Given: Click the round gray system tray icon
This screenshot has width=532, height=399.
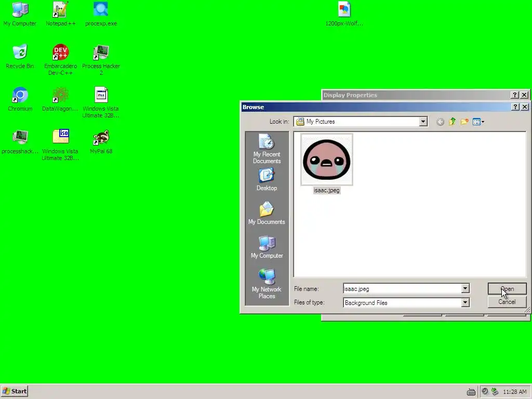Looking at the screenshot, I should [485, 392].
